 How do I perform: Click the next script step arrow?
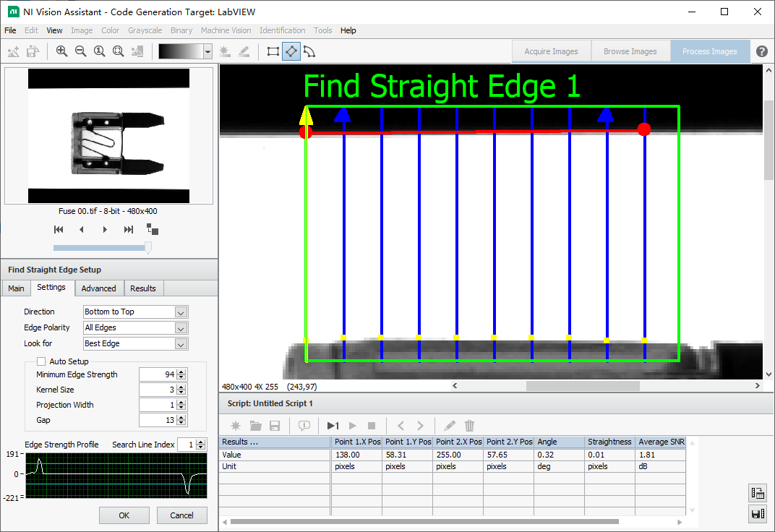(x=420, y=426)
